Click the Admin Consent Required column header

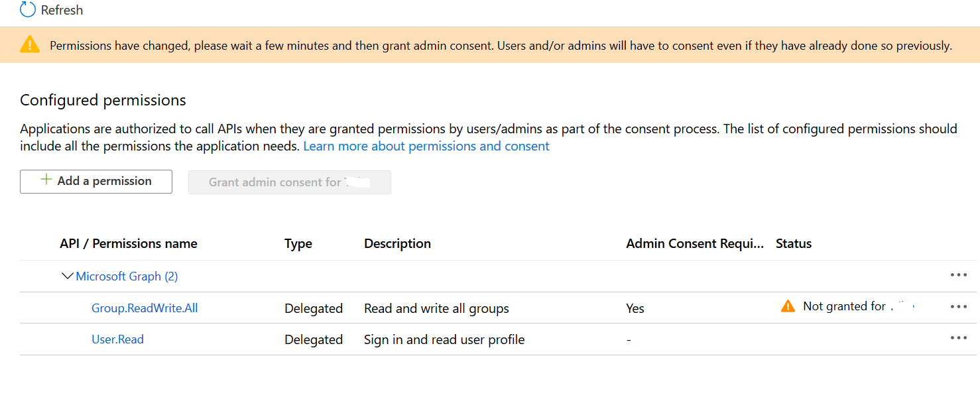pyautogui.click(x=694, y=243)
